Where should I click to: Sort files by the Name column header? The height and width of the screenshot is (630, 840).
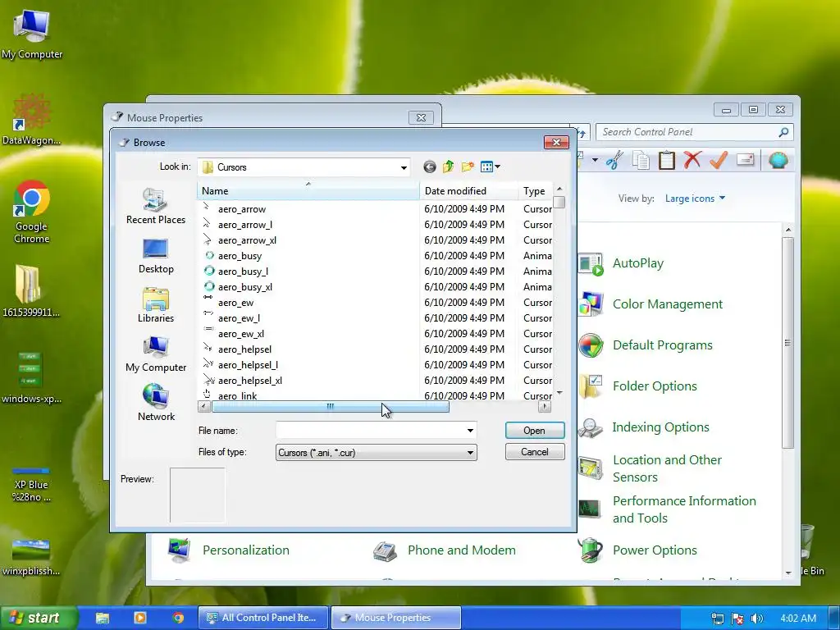point(308,190)
